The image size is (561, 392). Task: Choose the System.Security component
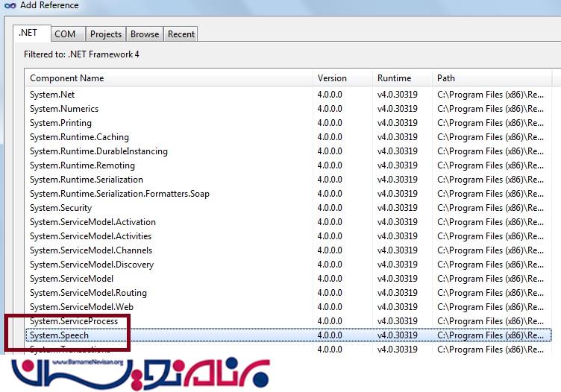60,208
